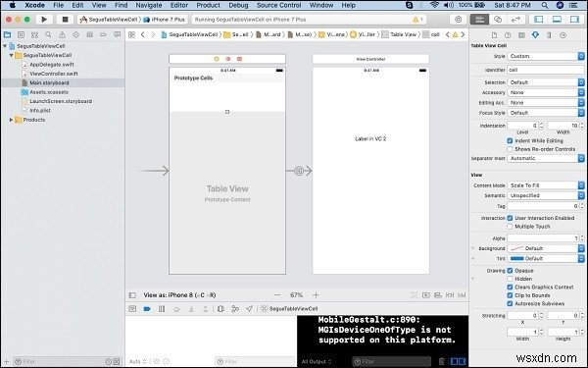The width and height of the screenshot is (588, 368).
Task: Open the Background color swatch
Action: [x=517, y=248]
